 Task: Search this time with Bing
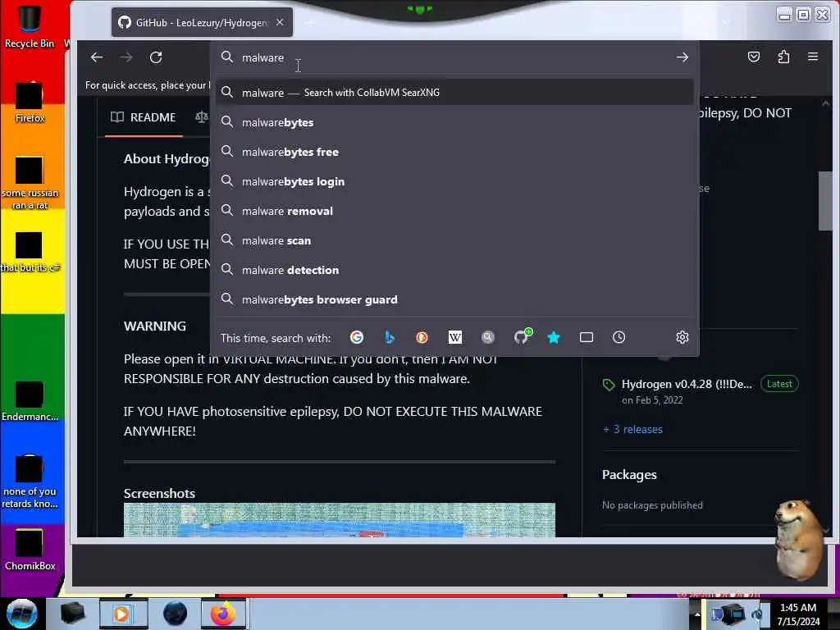pyautogui.click(x=390, y=337)
